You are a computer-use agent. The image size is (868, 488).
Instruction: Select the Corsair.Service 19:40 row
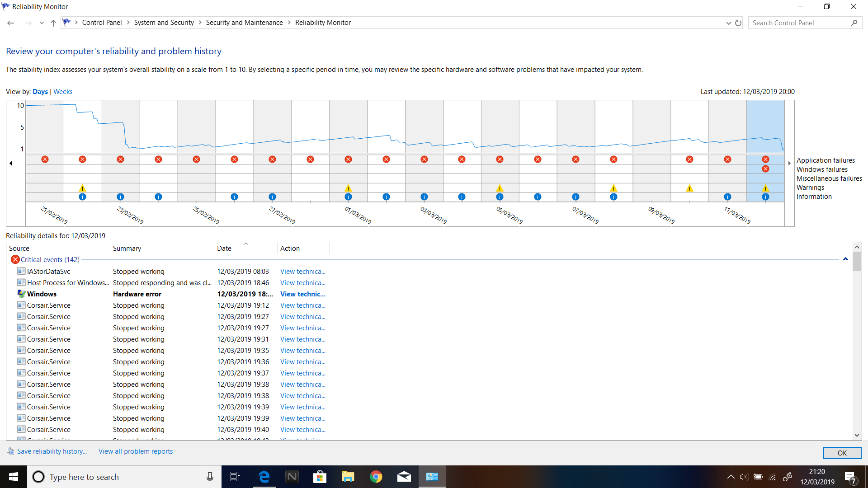[172, 430]
